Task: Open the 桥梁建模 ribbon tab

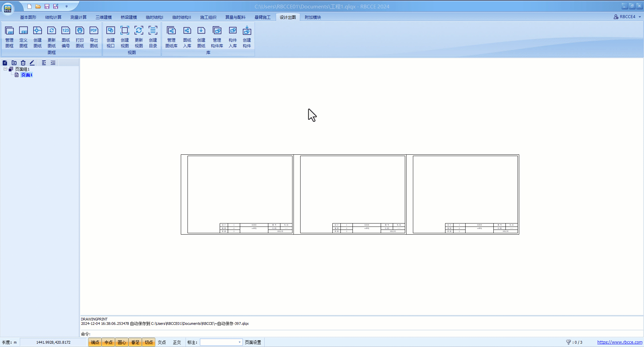Action: pos(129,17)
